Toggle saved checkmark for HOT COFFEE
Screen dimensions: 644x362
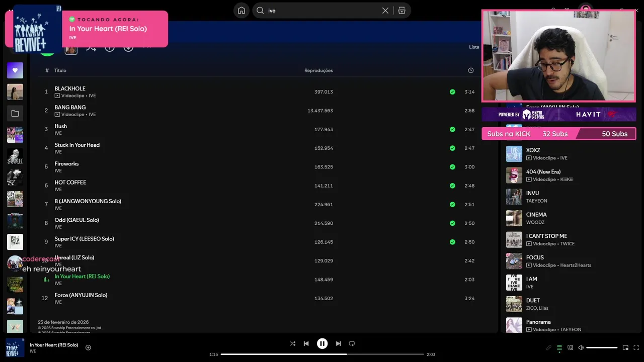click(x=452, y=186)
